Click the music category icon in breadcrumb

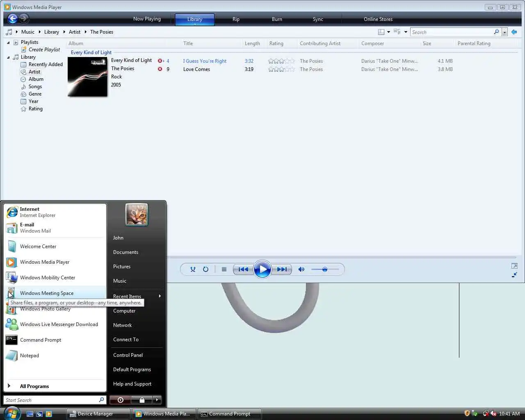[x=9, y=32]
